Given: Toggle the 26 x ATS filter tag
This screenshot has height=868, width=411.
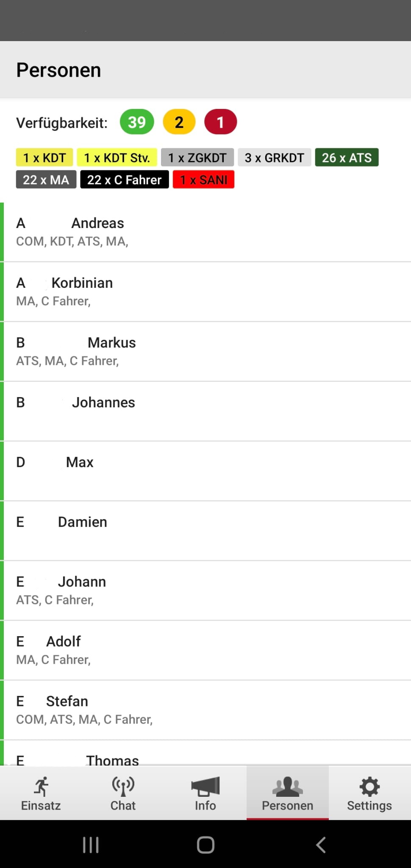Looking at the screenshot, I should coord(347,158).
